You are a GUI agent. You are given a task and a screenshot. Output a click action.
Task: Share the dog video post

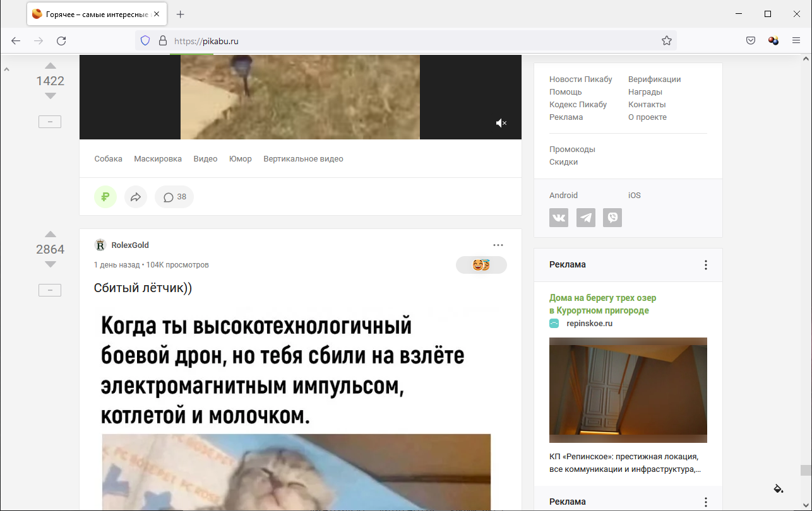pyautogui.click(x=136, y=197)
